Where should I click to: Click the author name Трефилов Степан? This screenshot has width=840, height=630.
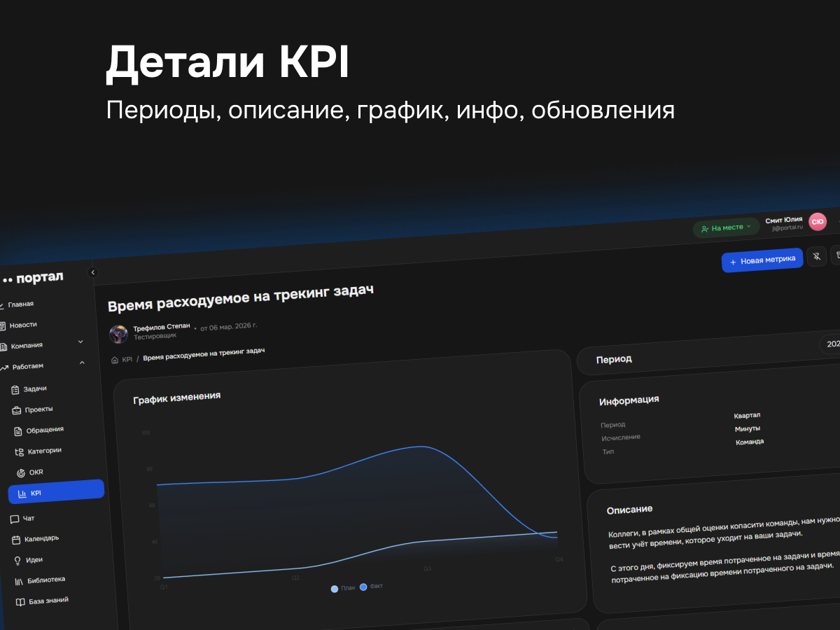click(x=161, y=326)
